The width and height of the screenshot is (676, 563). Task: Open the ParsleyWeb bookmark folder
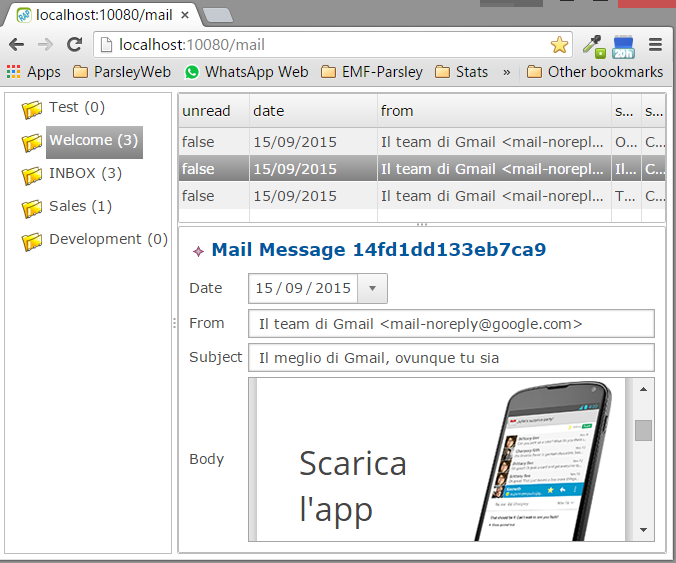pos(122,72)
